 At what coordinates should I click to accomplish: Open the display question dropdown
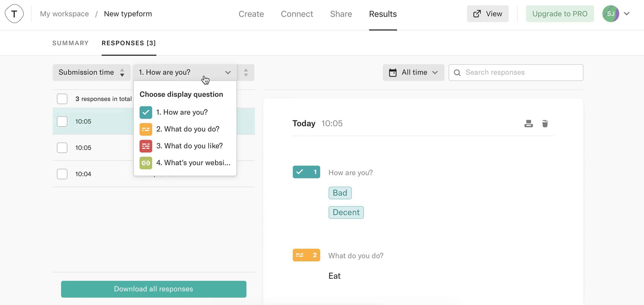tap(185, 72)
